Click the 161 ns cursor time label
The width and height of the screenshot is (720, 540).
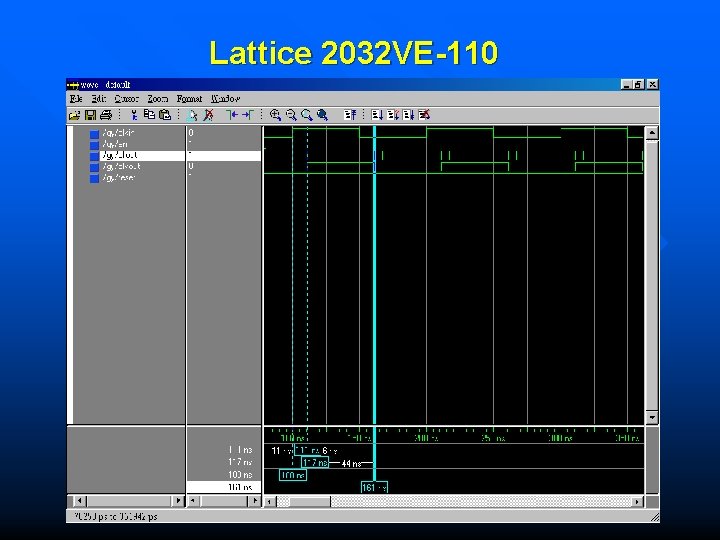pyautogui.click(x=374, y=487)
